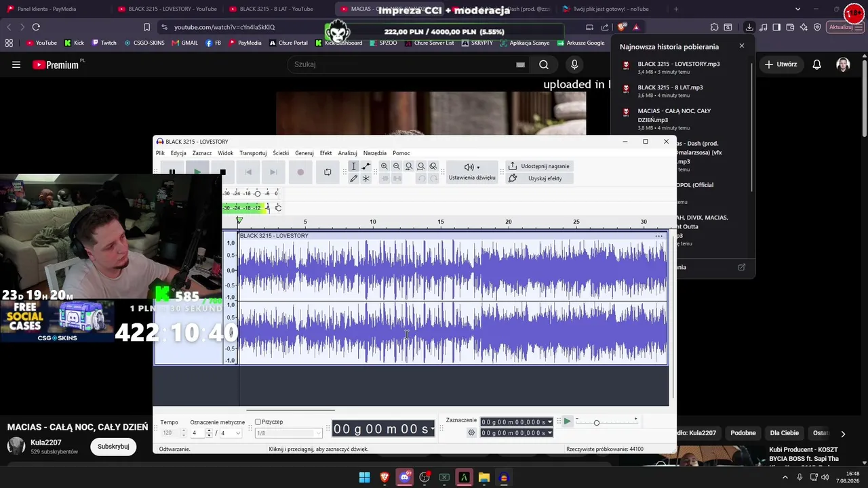Open File Explorer from the taskbar
Viewport: 868px width, 488px height.
(484, 477)
